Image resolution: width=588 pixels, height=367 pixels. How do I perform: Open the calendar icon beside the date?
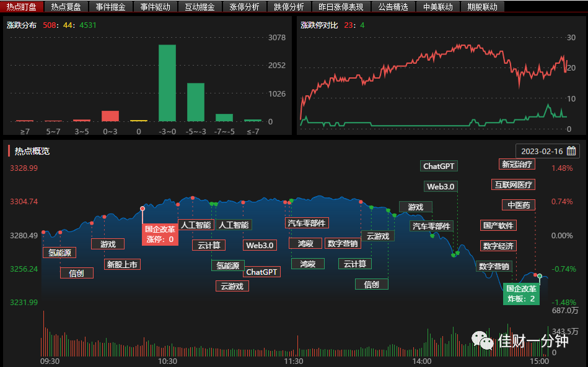pyautogui.click(x=571, y=151)
